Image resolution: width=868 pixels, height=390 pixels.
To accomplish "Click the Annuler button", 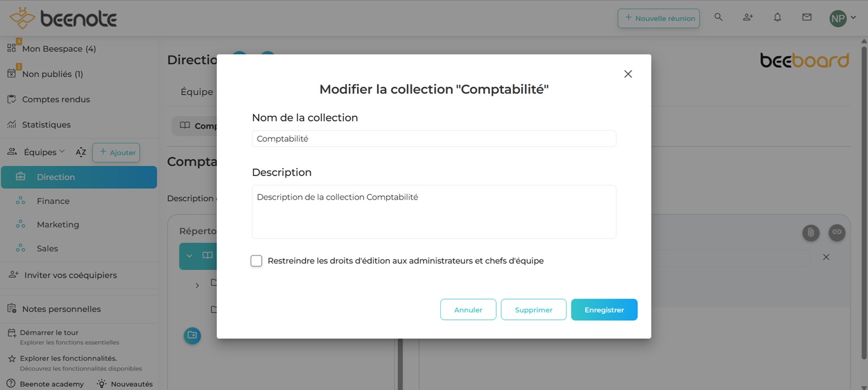I will (x=468, y=310).
